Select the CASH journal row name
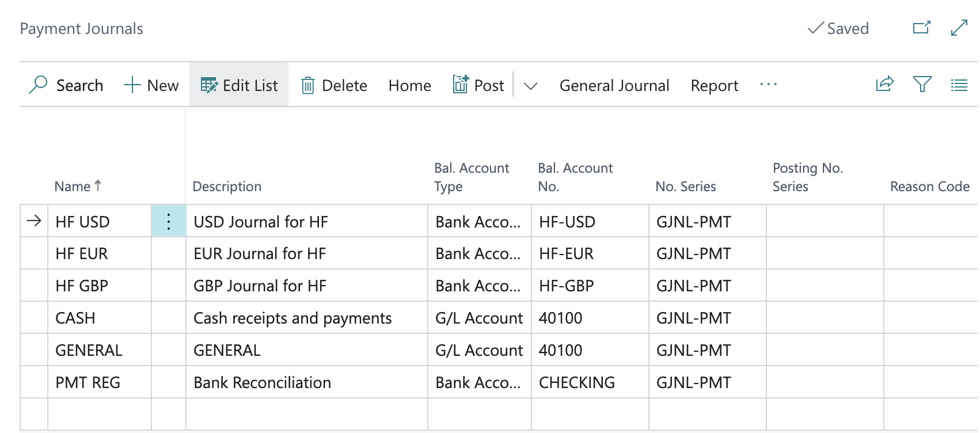The height and width of the screenshot is (433, 980). click(x=75, y=318)
